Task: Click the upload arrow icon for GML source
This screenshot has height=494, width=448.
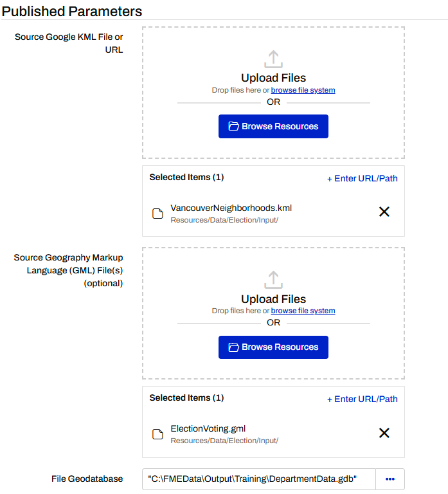Action: (273, 280)
